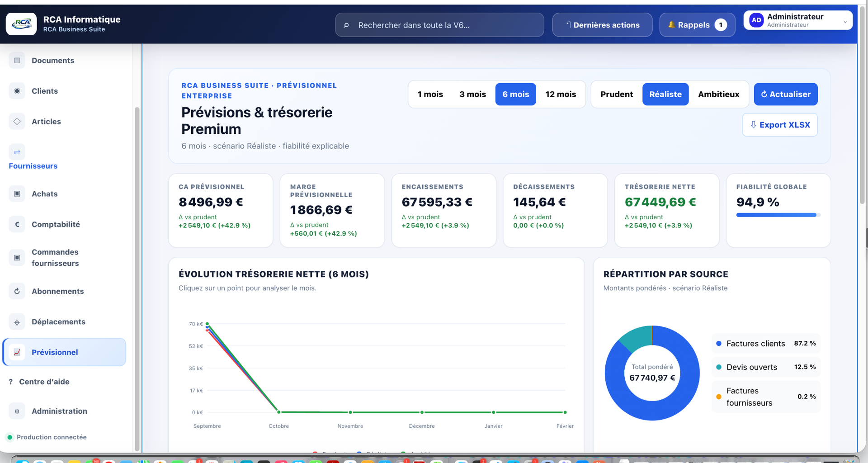Click the Février point on the chart

point(565,412)
